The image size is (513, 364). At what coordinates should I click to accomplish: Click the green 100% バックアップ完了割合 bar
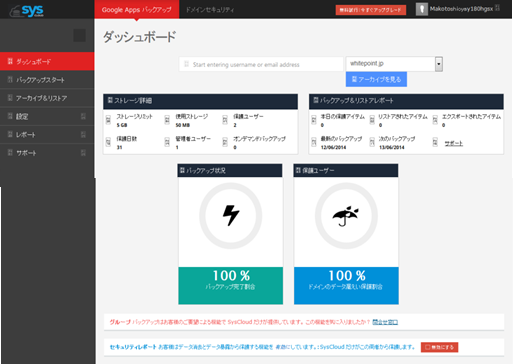click(231, 286)
